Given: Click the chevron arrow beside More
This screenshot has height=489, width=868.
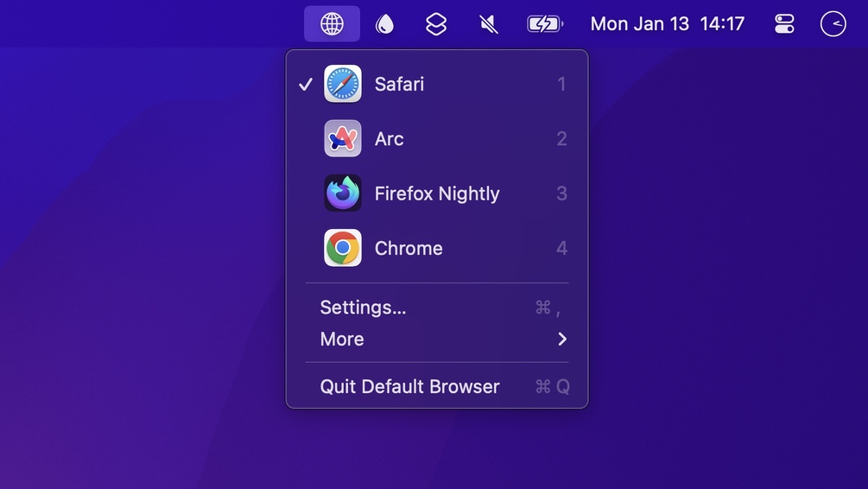Looking at the screenshot, I should [x=562, y=339].
